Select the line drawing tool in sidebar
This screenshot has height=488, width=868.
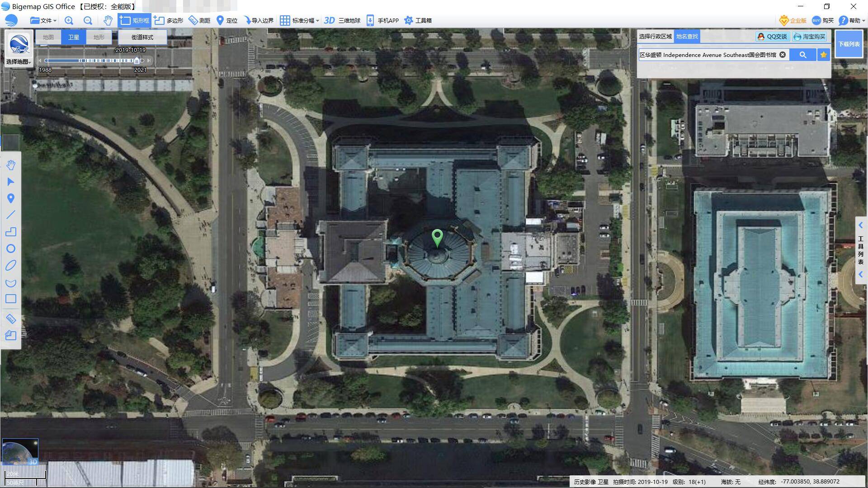pyautogui.click(x=11, y=215)
